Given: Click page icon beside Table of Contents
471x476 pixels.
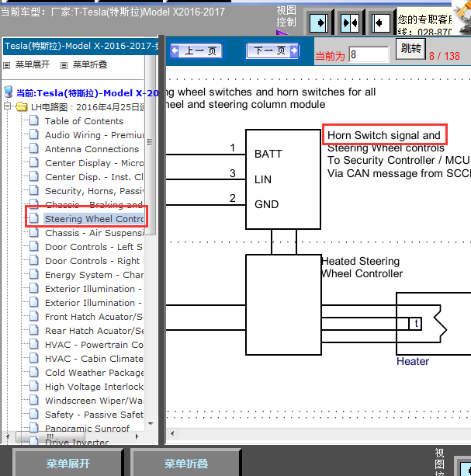Looking at the screenshot, I should [x=34, y=120].
